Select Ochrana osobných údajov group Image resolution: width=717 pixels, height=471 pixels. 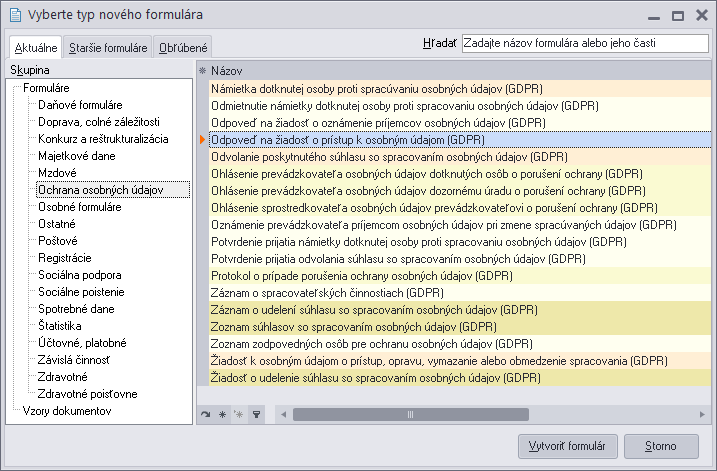pyautogui.click(x=112, y=190)
